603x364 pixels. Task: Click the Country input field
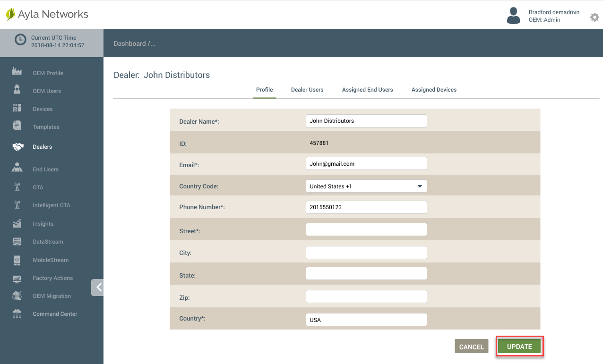click(x=366, y=320)
